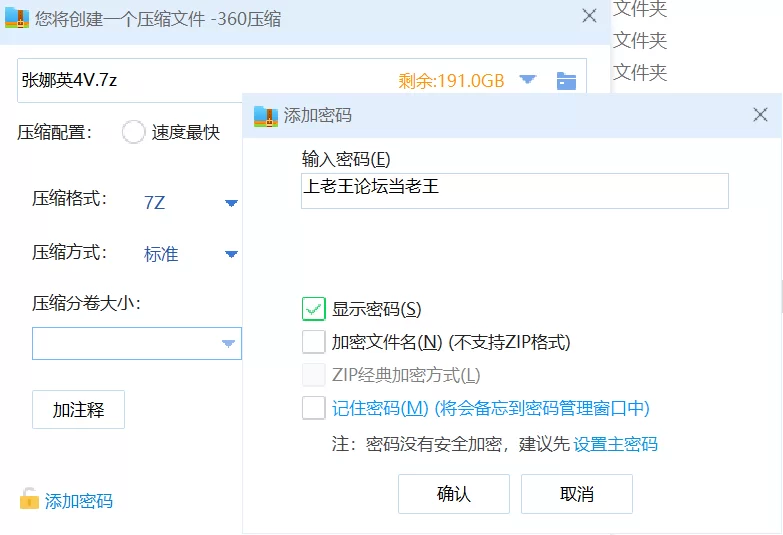
Task: Click the browse folder icon beside archive name
Action: (566, 81)
